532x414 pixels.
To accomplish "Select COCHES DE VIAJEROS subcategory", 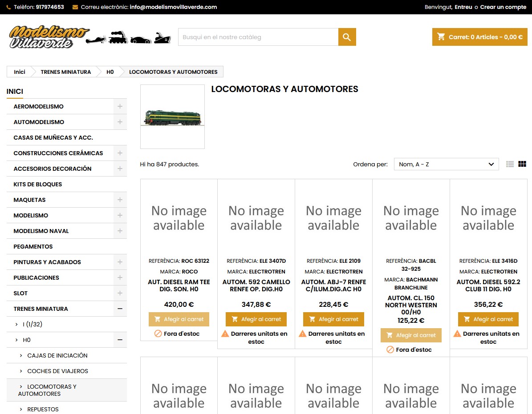I will [x=58, y=371].
